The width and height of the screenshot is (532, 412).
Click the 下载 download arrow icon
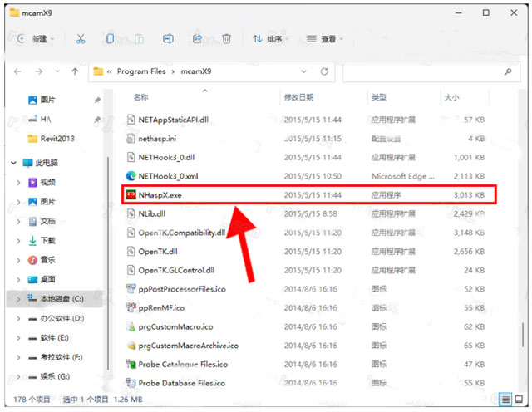[32, 241]
